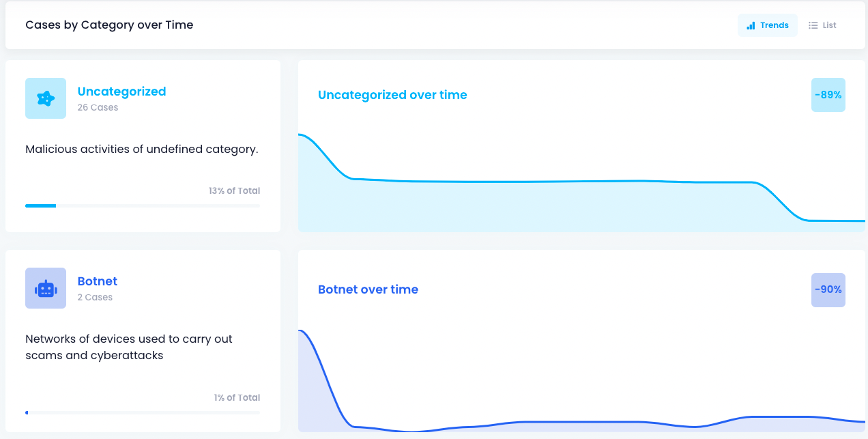The height and width of the screenshot is (439, 868).
Task: Click the Botnet over time chart title
Action: pyautogui.click(x=368, y=289)
